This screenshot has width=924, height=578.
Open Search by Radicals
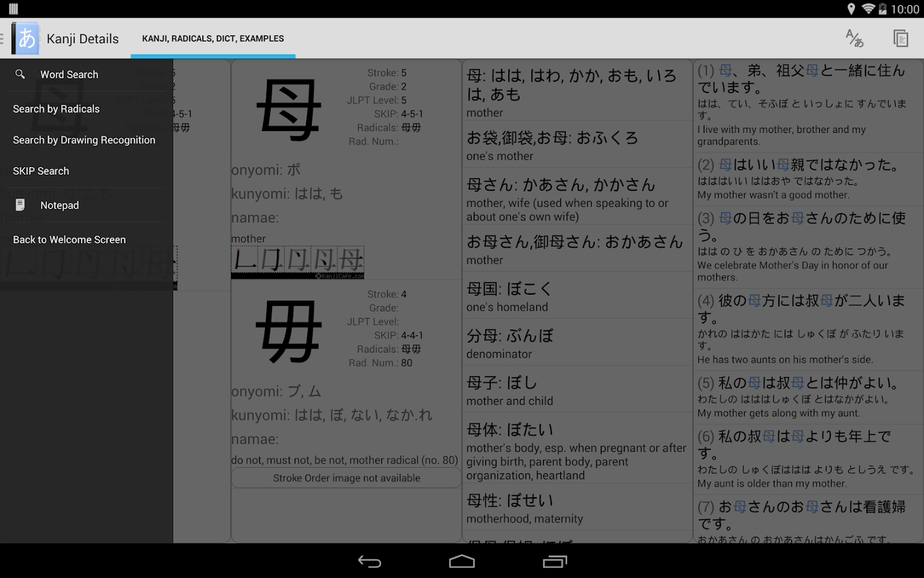pyautogui.click(x=56, y=109)
